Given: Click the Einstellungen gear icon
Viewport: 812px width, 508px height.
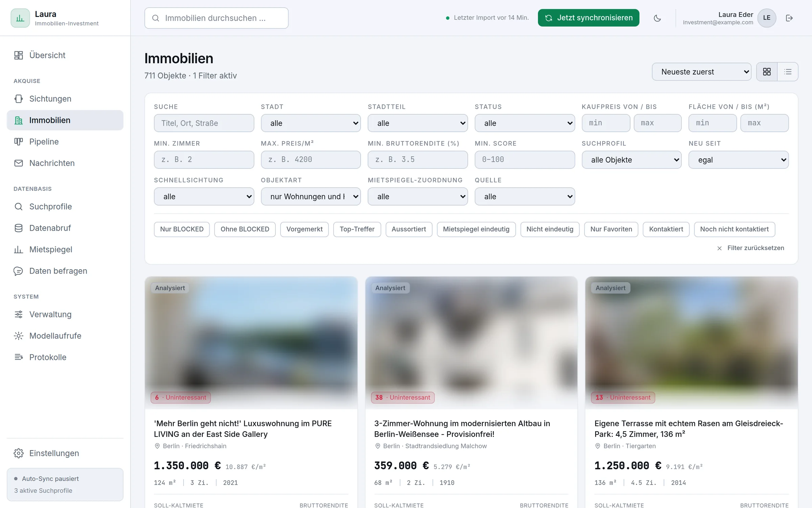Looking at the screenshot, I should (19, 453).
